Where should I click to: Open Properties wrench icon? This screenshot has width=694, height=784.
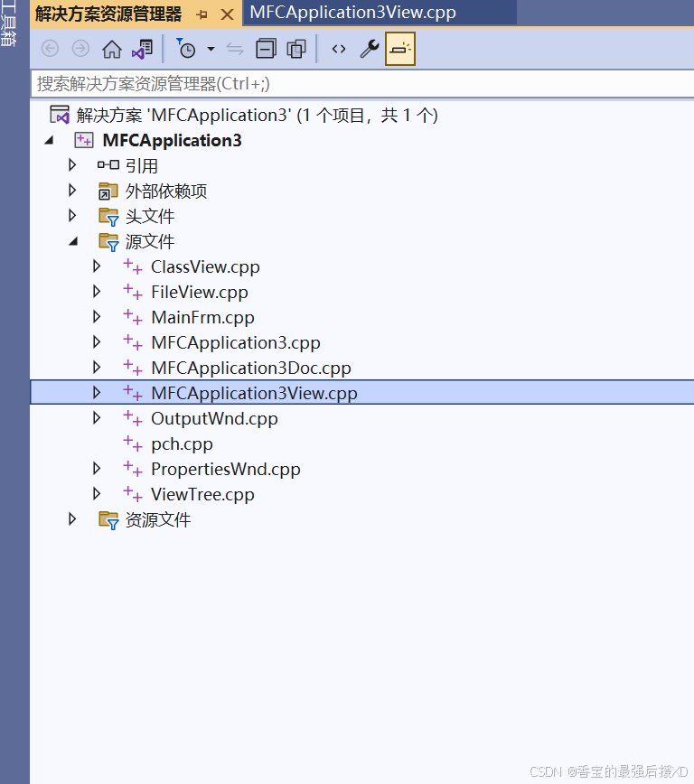[370, 49]
